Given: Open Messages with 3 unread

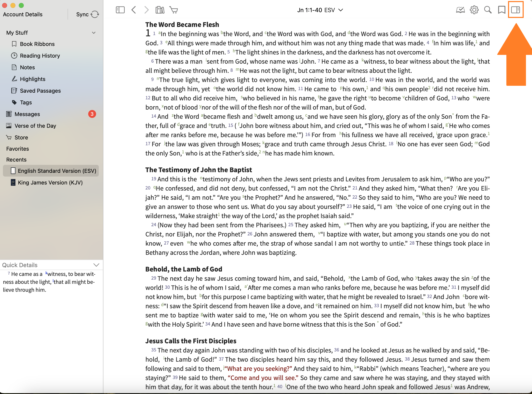Looking at the screenshot, I should 27,114.
